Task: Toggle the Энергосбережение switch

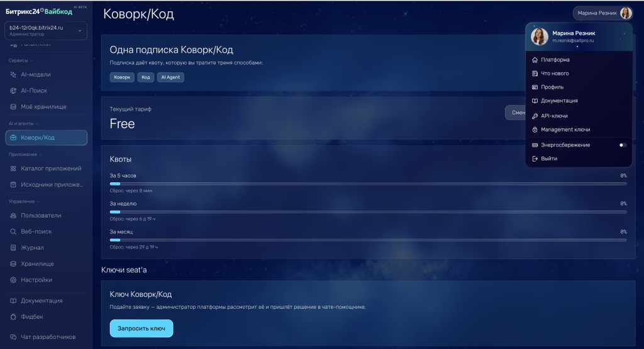Action: 623,145
